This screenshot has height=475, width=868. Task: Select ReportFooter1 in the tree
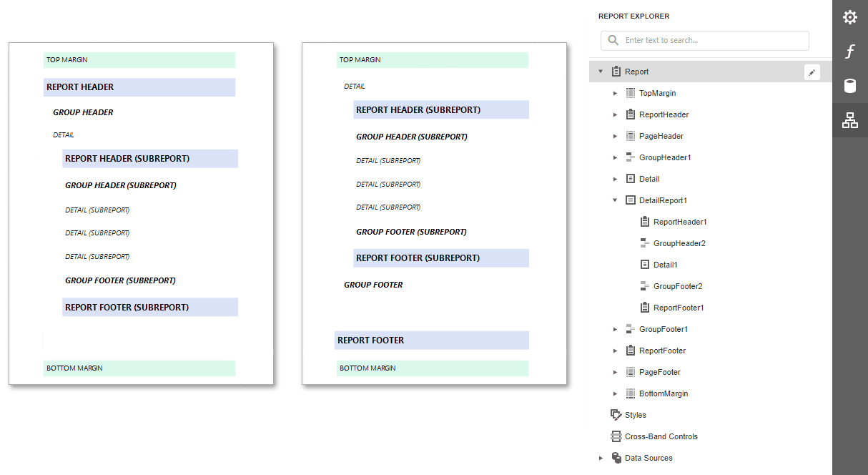[x=679, y=307]
